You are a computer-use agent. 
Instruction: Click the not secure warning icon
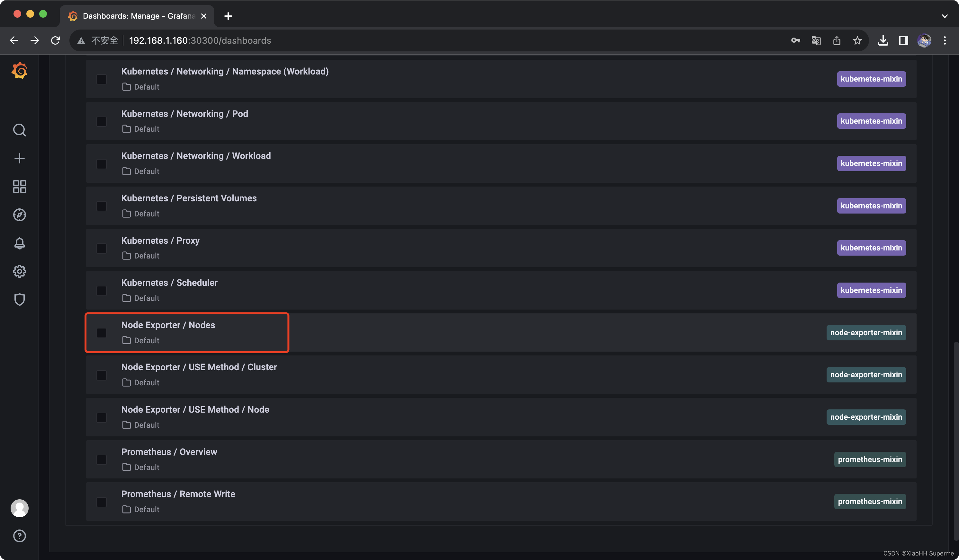[x=81, y=41]
